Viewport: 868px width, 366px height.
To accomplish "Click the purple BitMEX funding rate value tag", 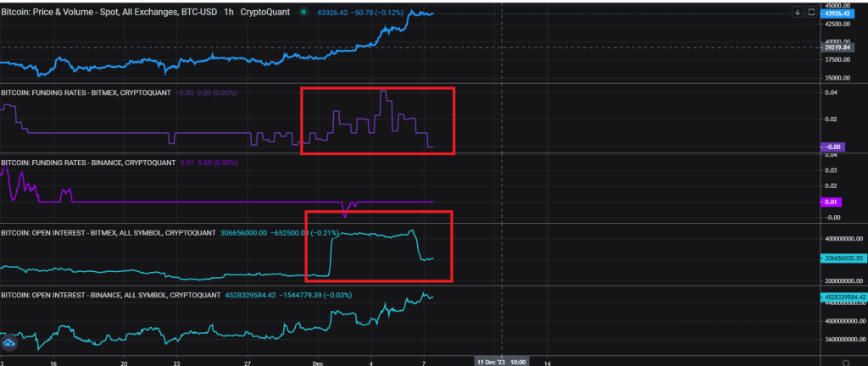I will coord(836,147).
